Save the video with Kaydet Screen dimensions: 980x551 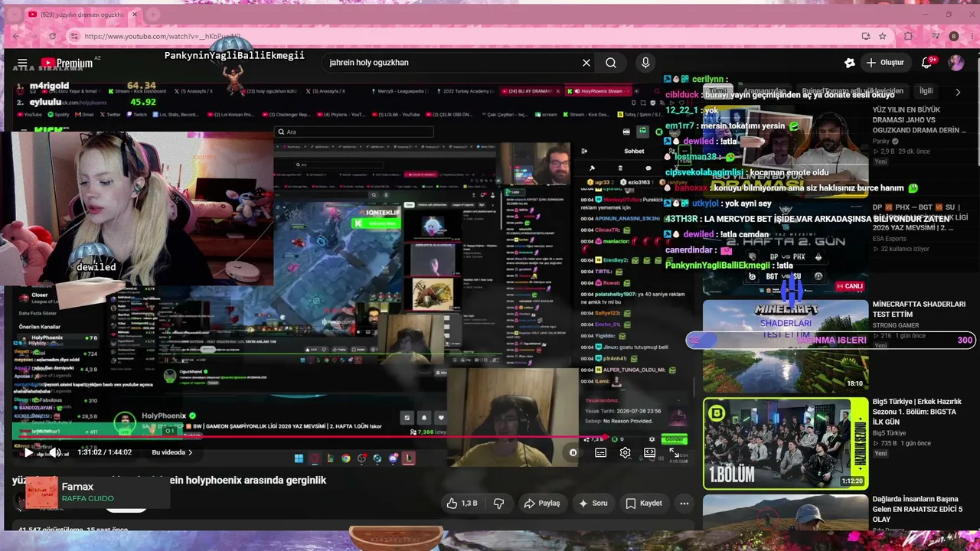644,503
